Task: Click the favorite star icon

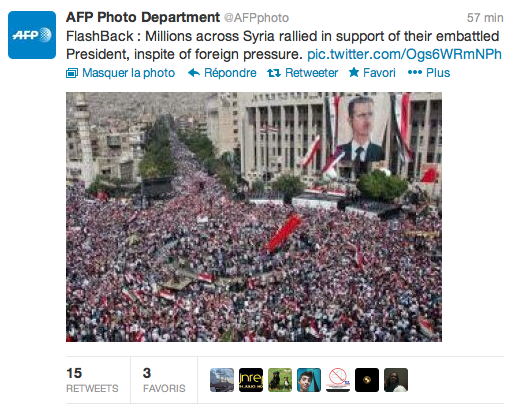Action: 354,72
